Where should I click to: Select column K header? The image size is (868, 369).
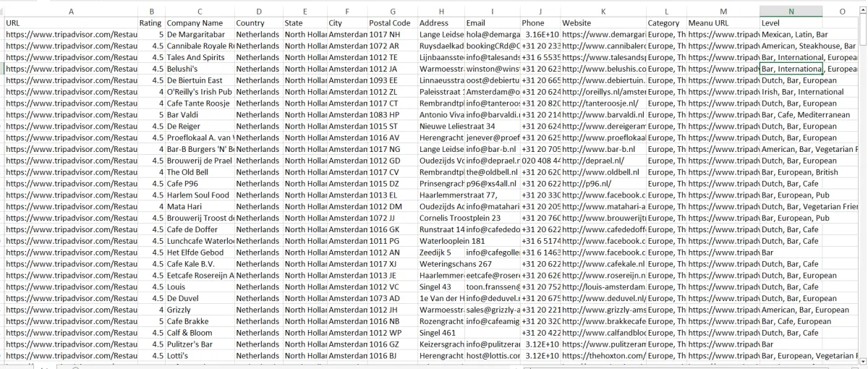603,11
